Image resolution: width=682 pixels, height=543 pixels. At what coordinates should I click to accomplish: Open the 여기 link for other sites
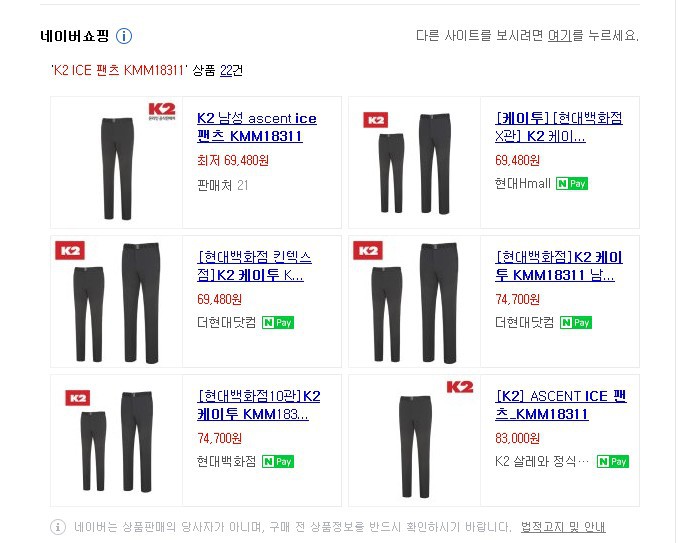pyautogui.click(x=559, y=35)
